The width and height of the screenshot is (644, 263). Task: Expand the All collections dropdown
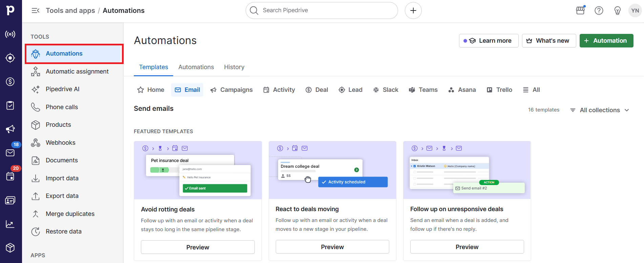point(600,110)
